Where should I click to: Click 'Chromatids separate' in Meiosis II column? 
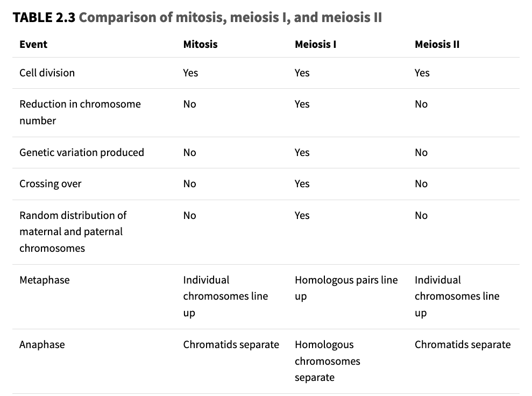tap(462, 344)
